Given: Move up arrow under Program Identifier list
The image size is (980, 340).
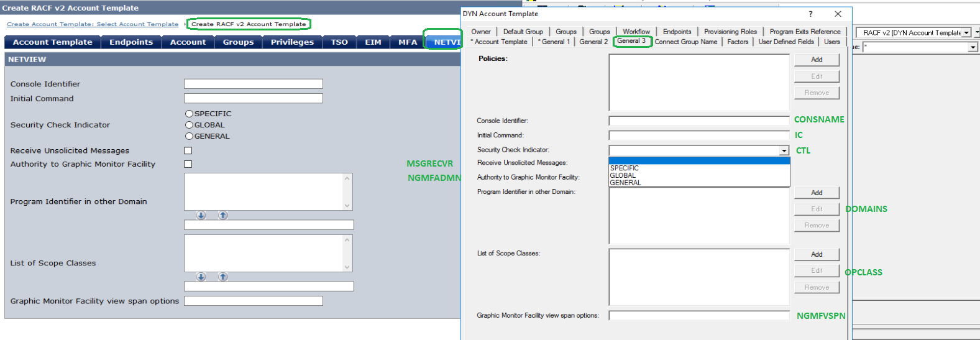Looking at the screenshot, I should pyautogui.click(x=222, y=215).
